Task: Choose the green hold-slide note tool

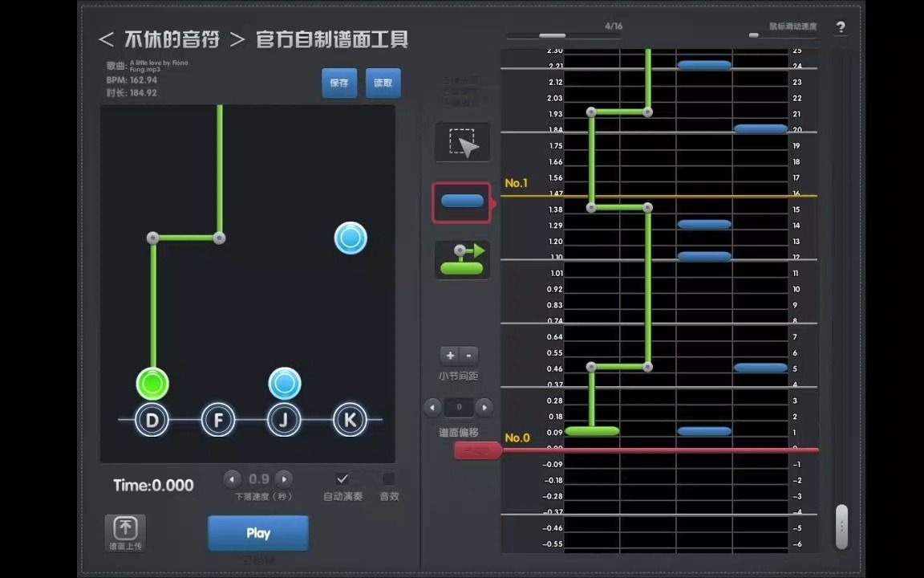Action: click(x=463, y=259)
